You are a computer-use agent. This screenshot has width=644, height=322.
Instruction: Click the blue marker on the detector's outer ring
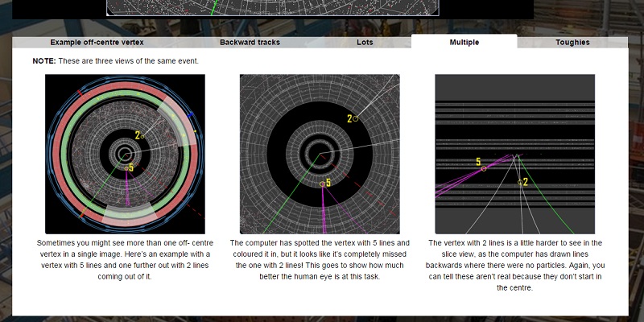pyautogui.click(x=190, y=116)
